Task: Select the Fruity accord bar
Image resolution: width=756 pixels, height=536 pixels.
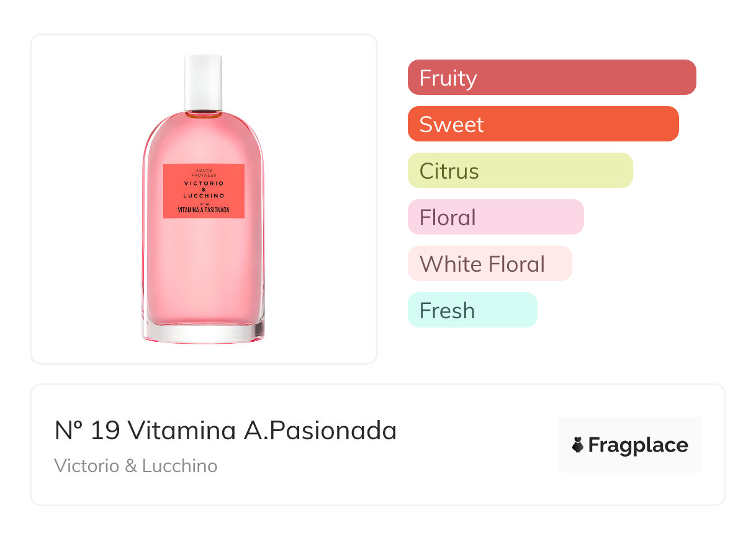Action: (x=551, y=78)
